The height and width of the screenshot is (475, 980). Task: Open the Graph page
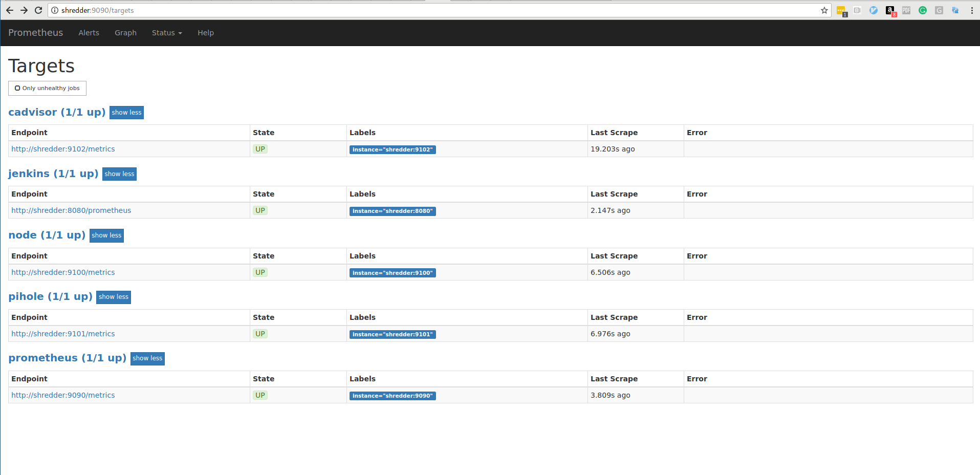125,33
